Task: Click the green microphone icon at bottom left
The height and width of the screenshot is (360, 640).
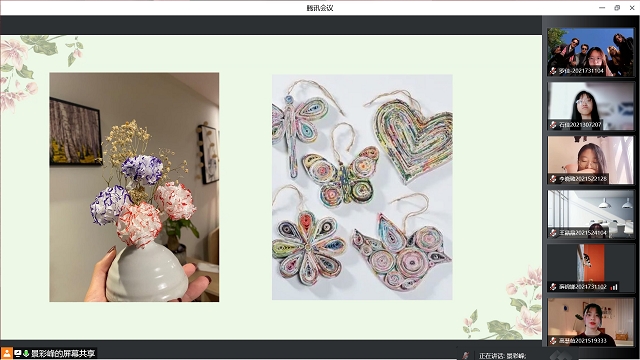Action: click(x=26, y=353)
